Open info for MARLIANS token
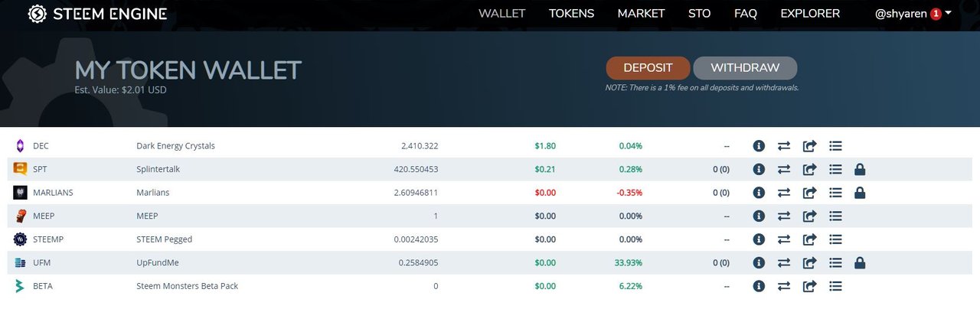Viewport: 980px width, 309px height. click(x=759, y=193)
